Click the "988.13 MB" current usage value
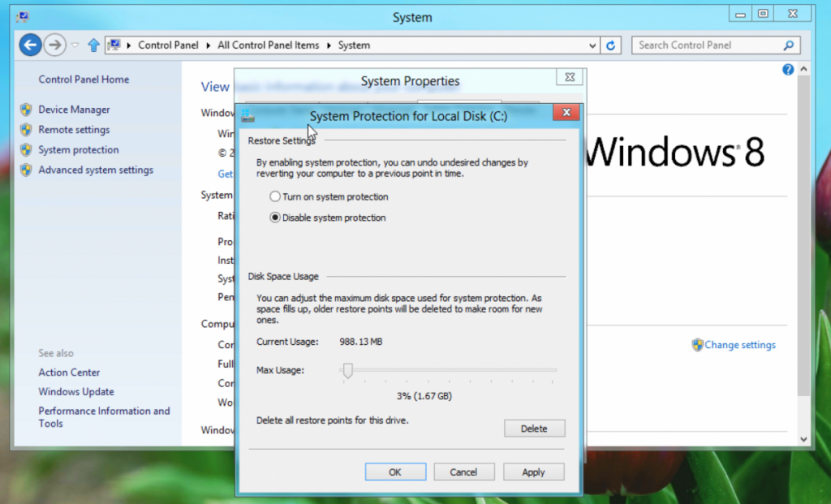The height and width of the screenshot is (504, 831). (x=361, y=342)
